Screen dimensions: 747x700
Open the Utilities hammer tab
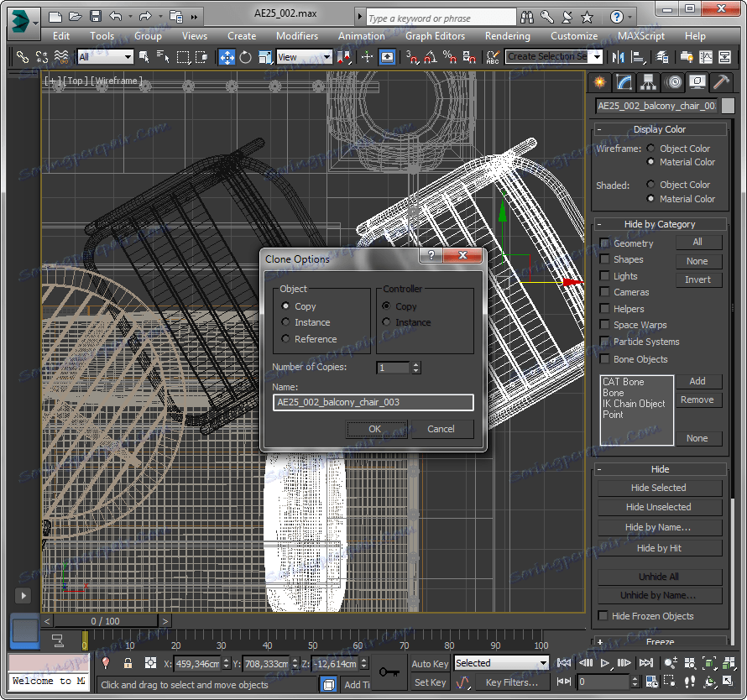720,81
